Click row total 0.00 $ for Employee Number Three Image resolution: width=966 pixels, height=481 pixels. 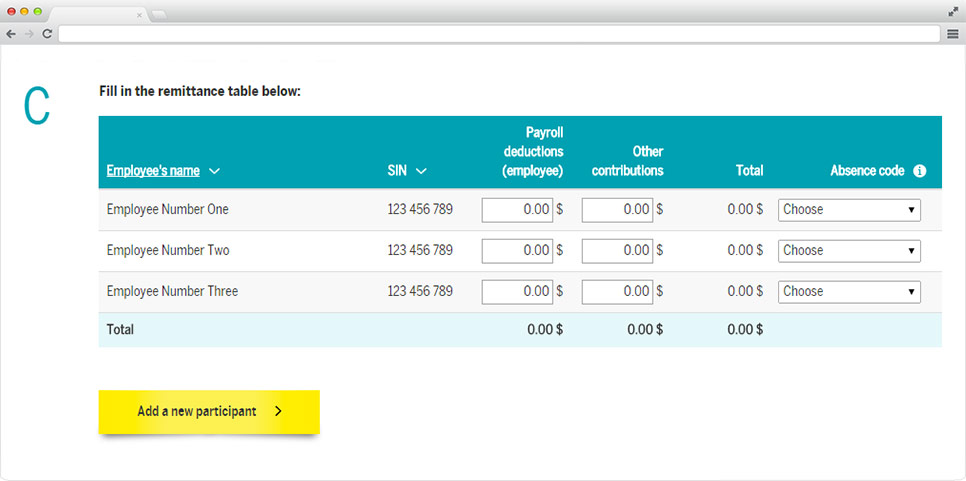point(745,291)
